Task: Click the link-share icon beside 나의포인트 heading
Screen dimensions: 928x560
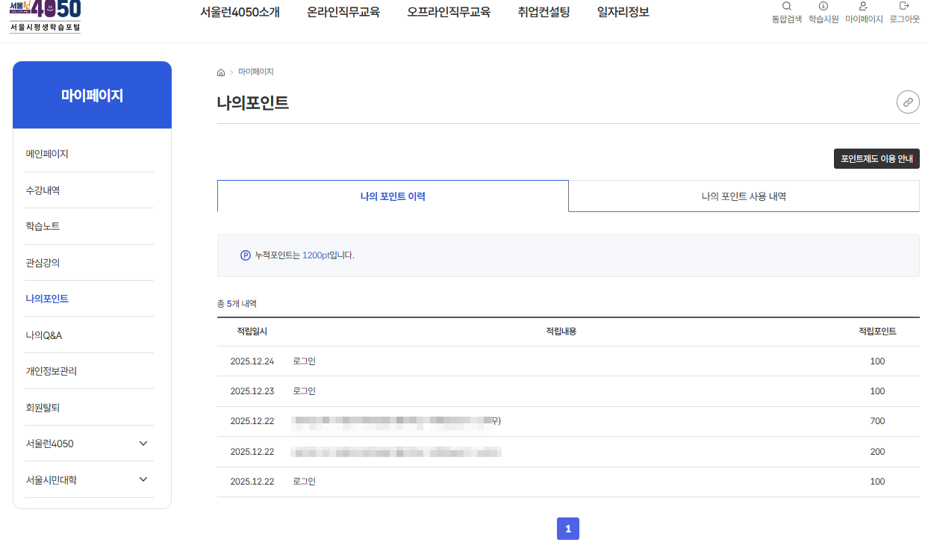Action: coord(907,102)
